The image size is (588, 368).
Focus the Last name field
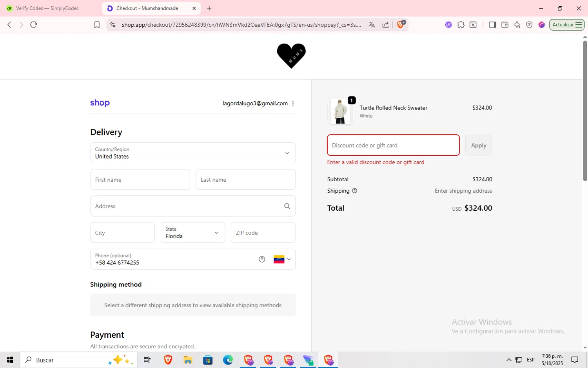pyautogui.click(x=246, y=179)
